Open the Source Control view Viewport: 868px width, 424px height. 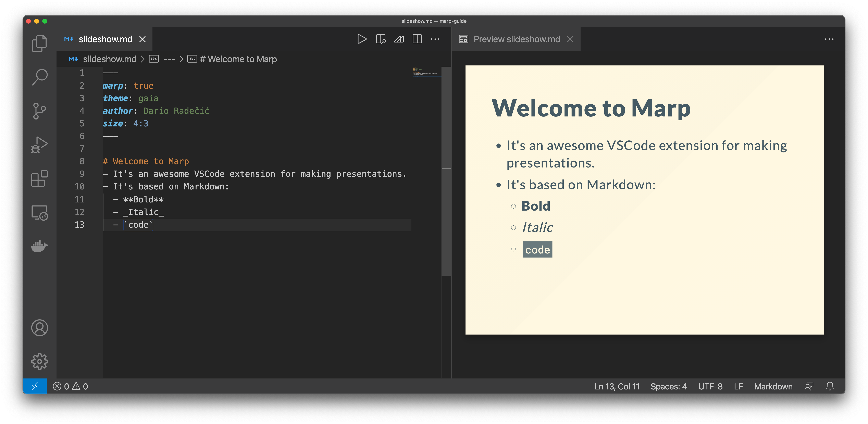pyautogui.click(x=39, y=111)
